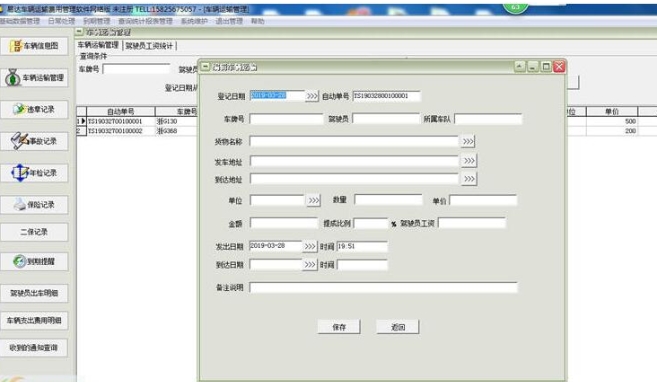This screenshot has width=657, height=382.
Task: Focus the 到达地址 input field
Action: [354, 179]
